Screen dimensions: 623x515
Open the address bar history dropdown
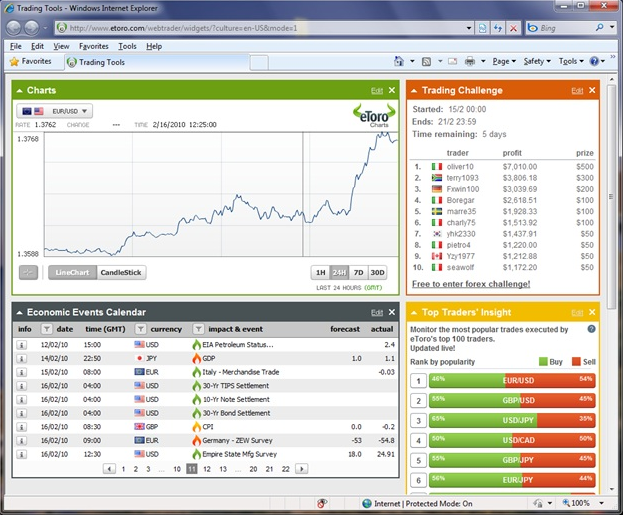coord(469,28)
